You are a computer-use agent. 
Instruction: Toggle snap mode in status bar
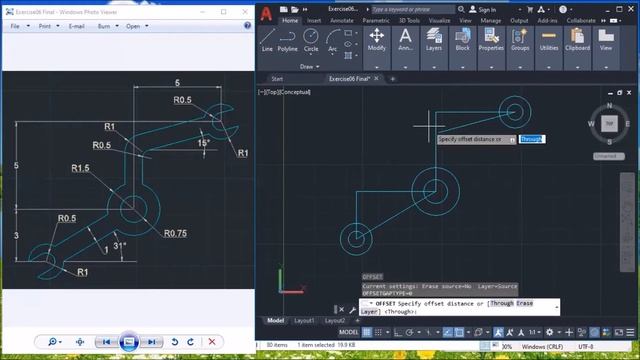pos(378,332)
